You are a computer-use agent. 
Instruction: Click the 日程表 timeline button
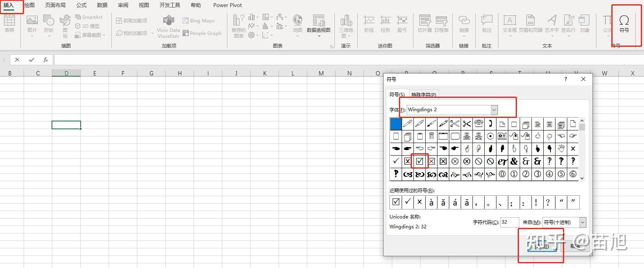click(x=441, y=24)
